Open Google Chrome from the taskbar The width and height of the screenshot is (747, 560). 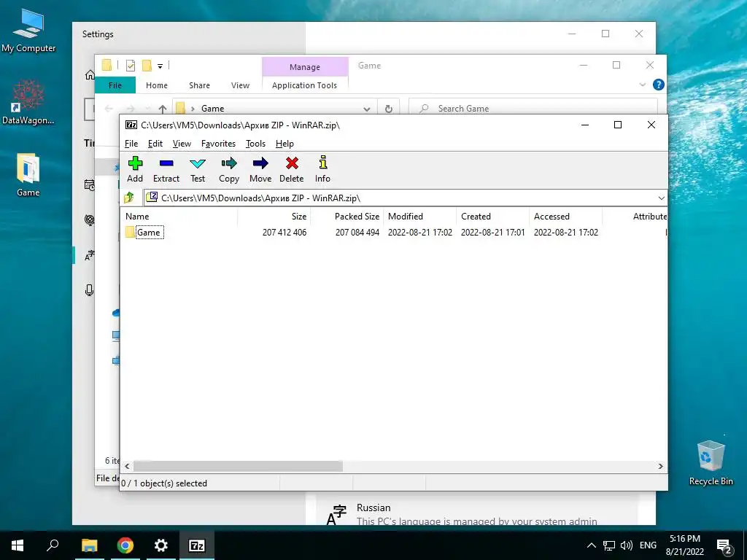click(x=125, y=545)
